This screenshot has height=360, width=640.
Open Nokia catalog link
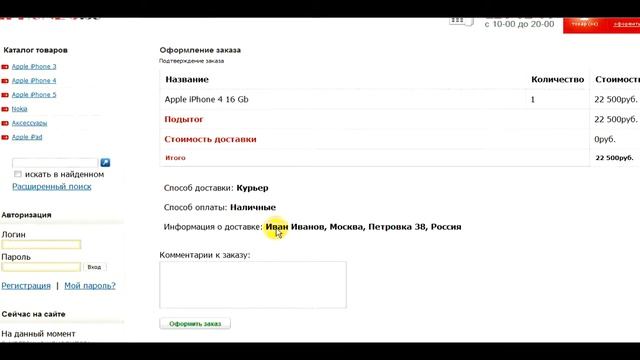click(x=19, y=109)
